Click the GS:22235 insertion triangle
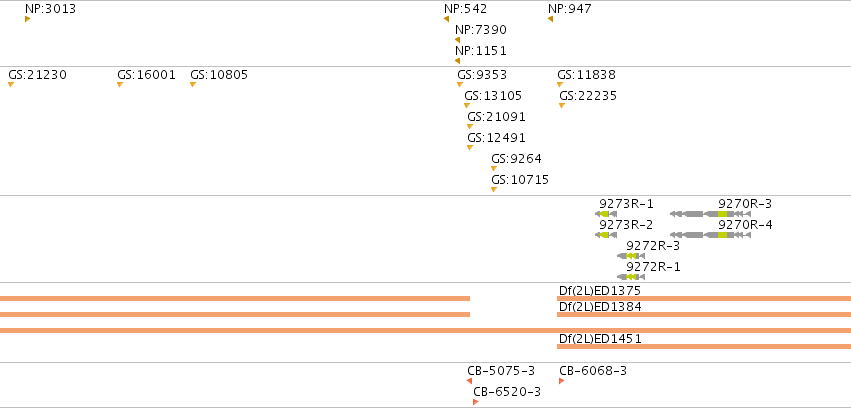This screenshot has height=408, width=851. (562, 105)
